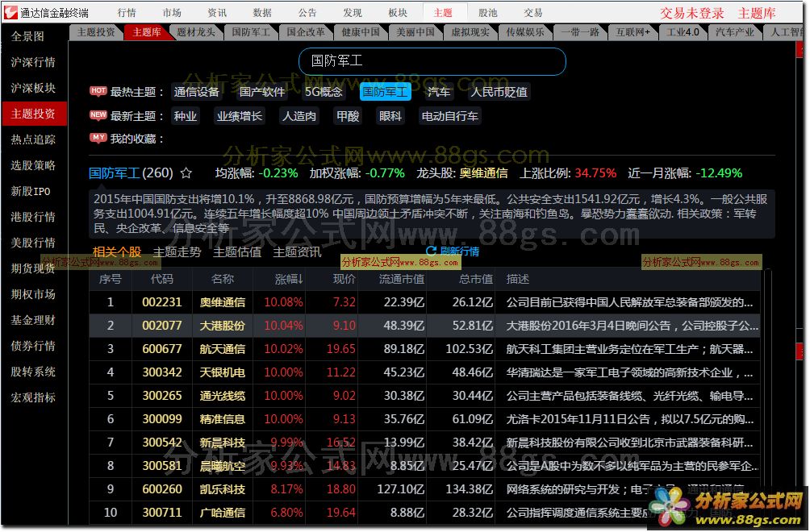810x532 pixels.
Task: Select stock name 天银机电
Action: (222, 372)
